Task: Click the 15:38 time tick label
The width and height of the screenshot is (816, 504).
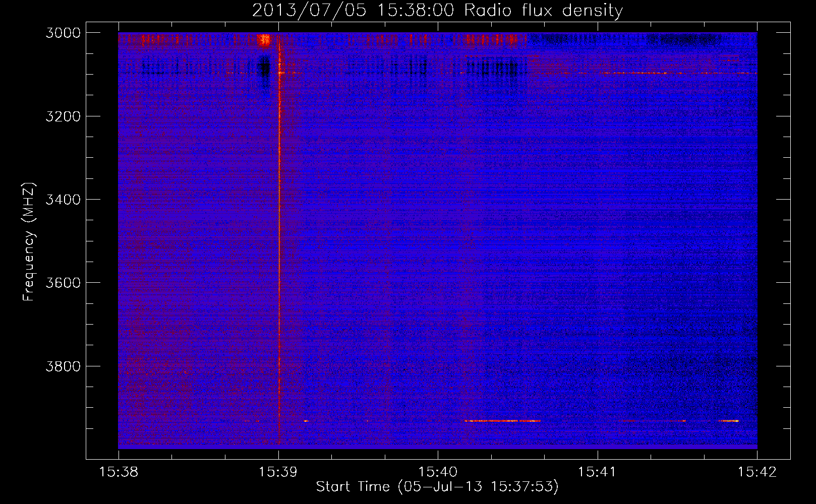Action: (119, 472)
